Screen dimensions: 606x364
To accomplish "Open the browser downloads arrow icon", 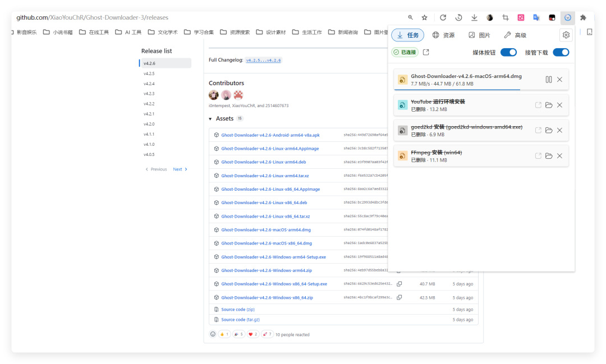I will [474, 17].
